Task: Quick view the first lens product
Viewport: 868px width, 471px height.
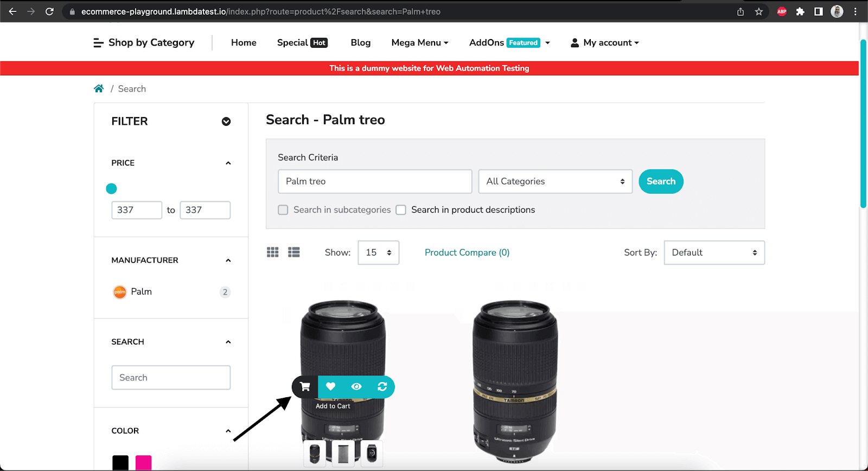Action: pos(356,387)
